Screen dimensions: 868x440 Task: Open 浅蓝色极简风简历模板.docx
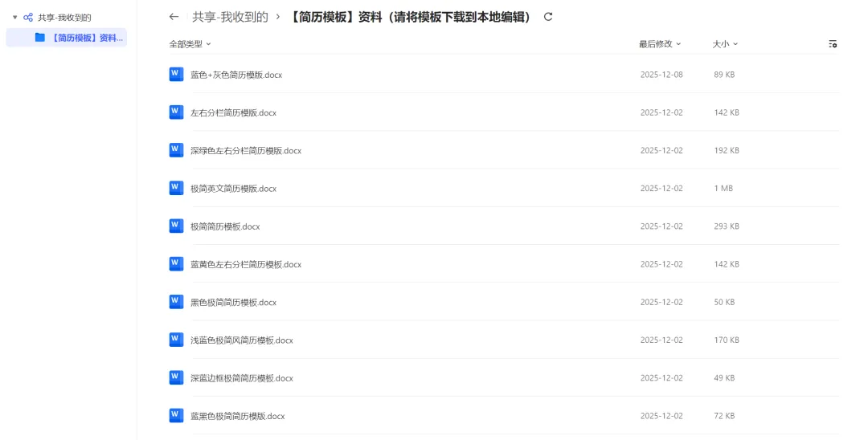coord(242,340)
